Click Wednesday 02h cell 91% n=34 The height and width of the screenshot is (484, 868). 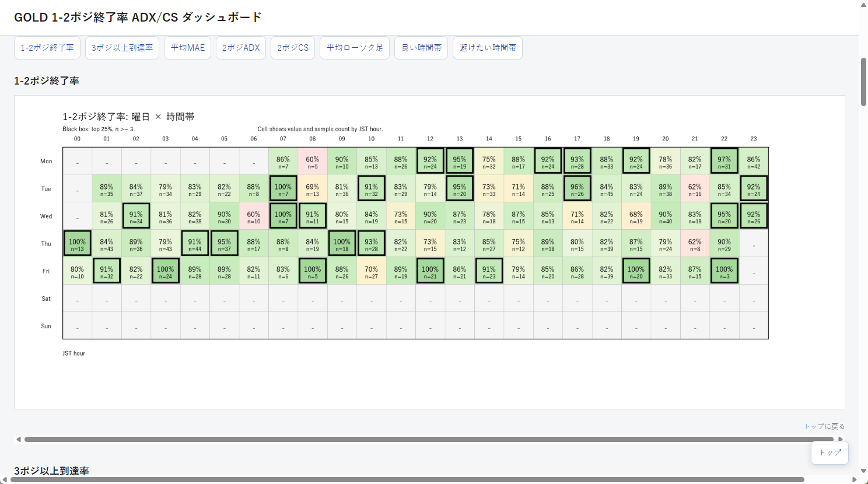136,216
